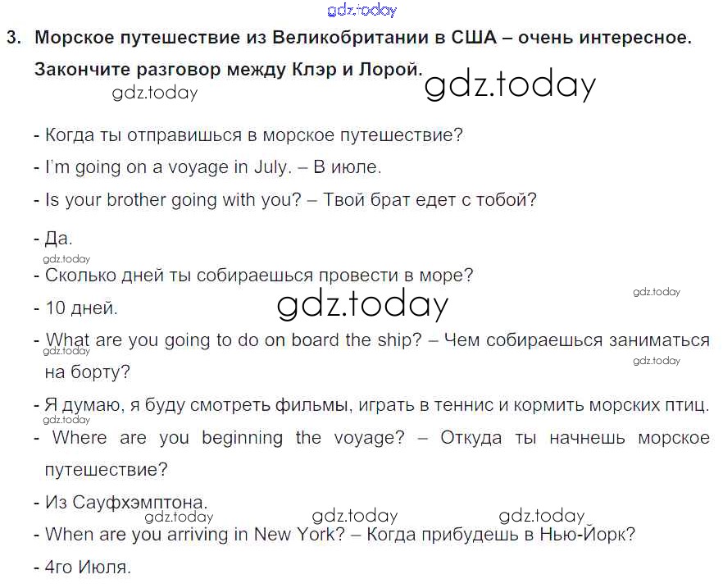Click heading starting with Морское путешествие из Великобритании
The width and height of the screenshot is (723, 588).
pos(363,38)
